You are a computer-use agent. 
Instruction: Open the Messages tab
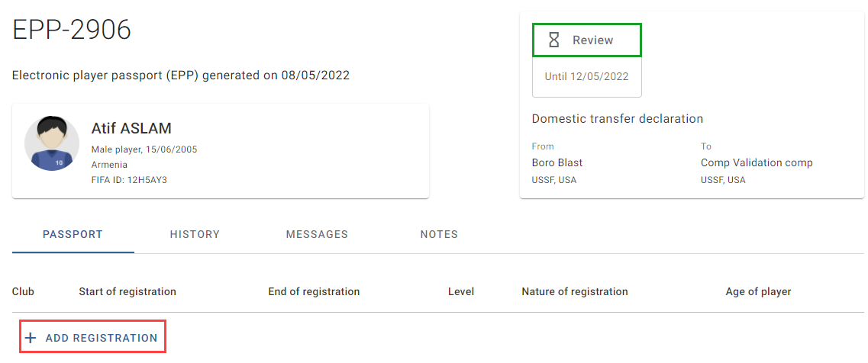click(317, 234)
